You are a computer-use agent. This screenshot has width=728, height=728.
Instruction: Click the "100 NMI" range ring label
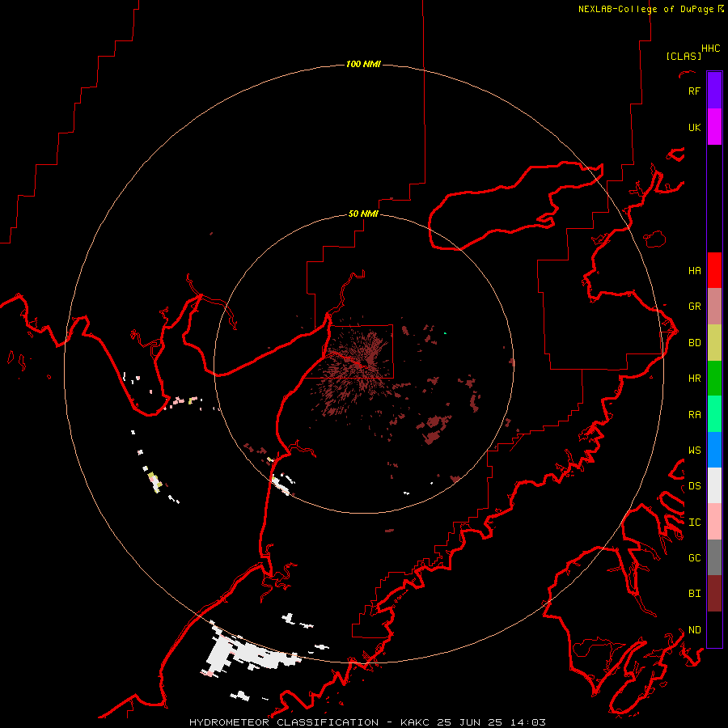[x=363, y=64]
